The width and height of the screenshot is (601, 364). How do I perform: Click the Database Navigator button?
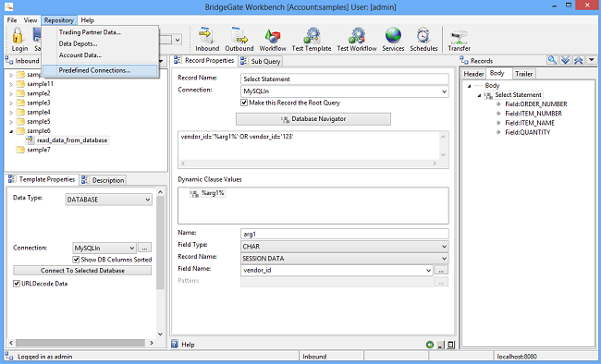(x=313, y=119)
